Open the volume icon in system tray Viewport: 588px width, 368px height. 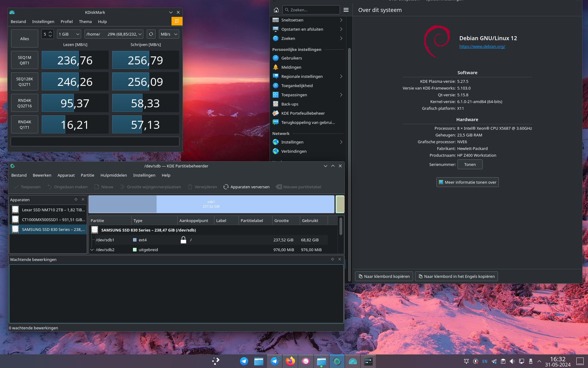(x=512, y=361)
